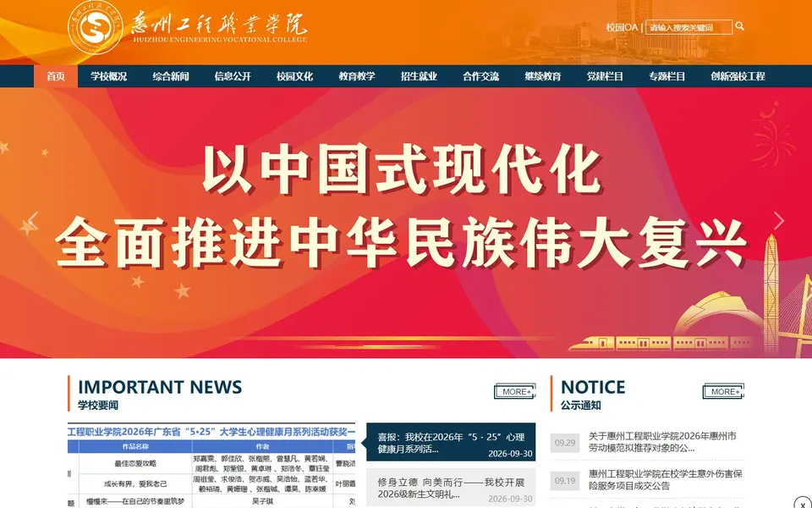Open the 校园OA link
This screenshot has height=508, width=812.
[x=622, y=27]
